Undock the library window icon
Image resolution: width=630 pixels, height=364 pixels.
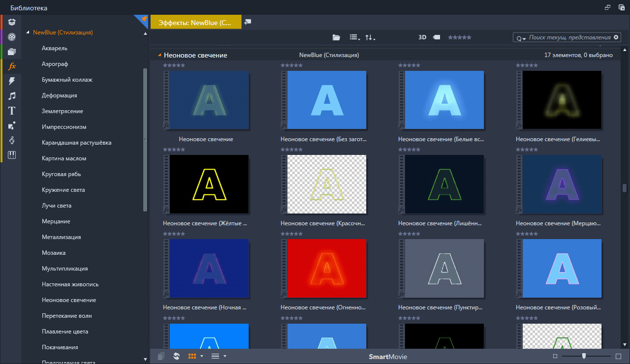(x=607, y=7)
